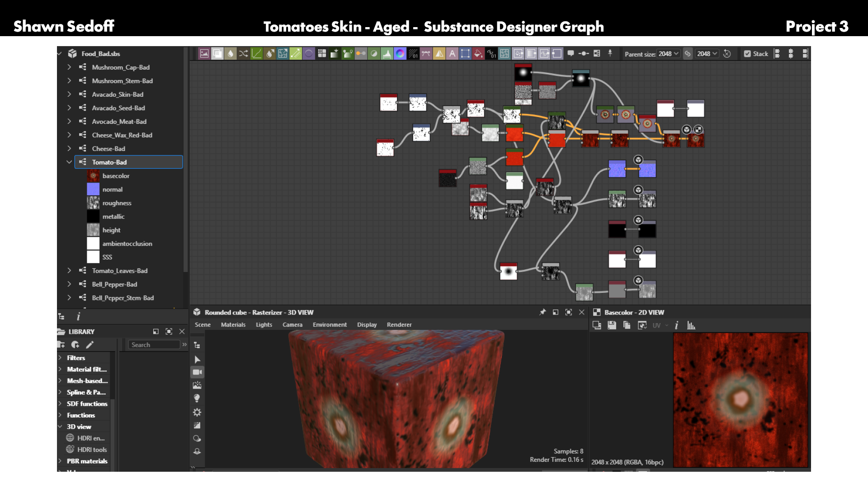Open the Camera menu in 3D view

click(292, 325)
